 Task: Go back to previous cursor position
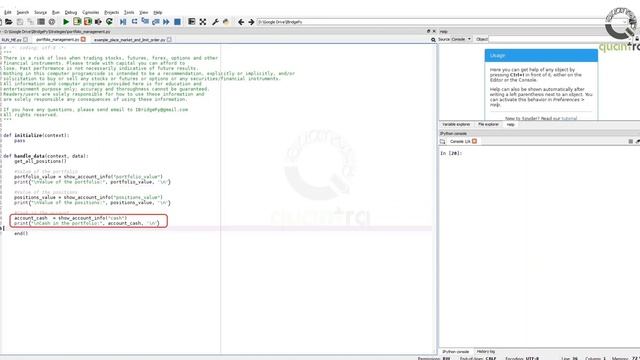point(241,22)
